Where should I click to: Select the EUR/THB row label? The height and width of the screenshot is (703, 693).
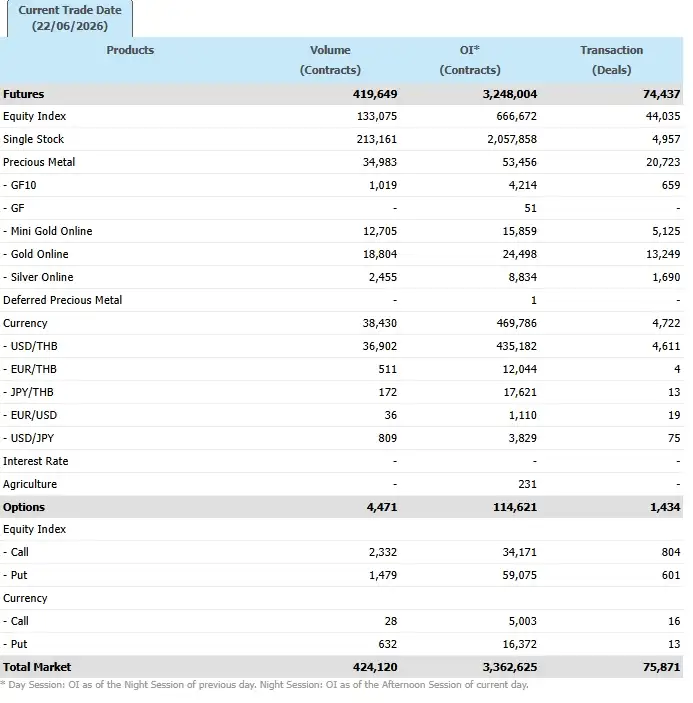30,369
